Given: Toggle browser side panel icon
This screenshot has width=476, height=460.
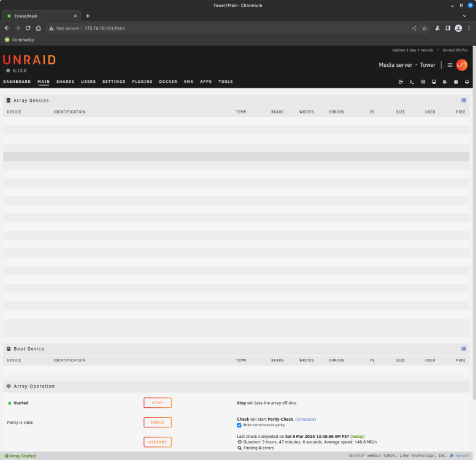Looking at the screenshot, I should (x=448, y=28).
